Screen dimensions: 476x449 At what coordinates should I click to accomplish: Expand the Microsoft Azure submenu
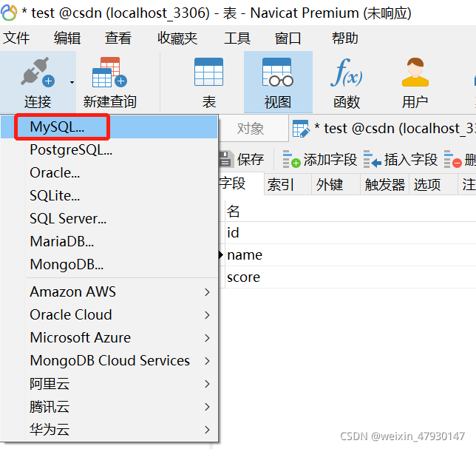(109, 338)
